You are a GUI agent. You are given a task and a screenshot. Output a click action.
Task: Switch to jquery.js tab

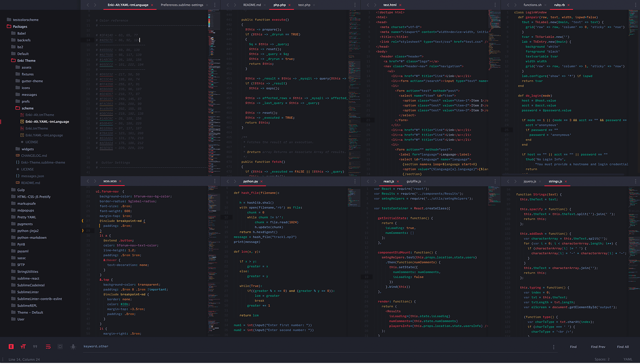[x=530, y=181]
